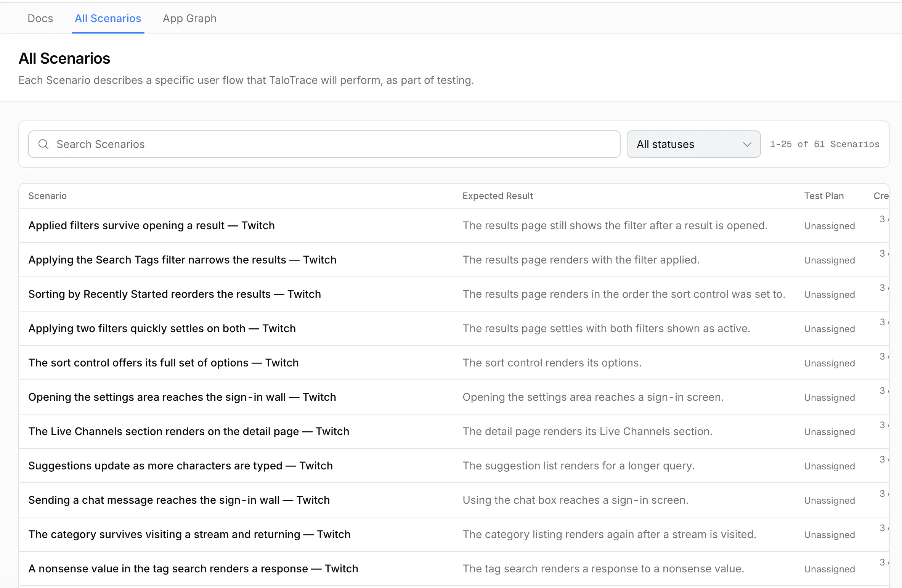Image resolution: width=902 pixels, height=588 pixels.
Task: Click "The suggestion list renders for a longer query."
Action: [x=579, y=466]
